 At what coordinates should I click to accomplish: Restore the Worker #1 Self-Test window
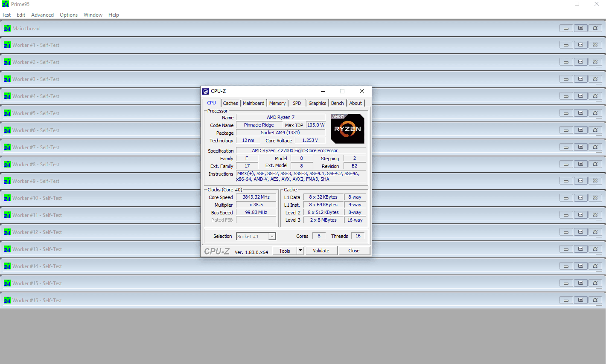(580, 45)
